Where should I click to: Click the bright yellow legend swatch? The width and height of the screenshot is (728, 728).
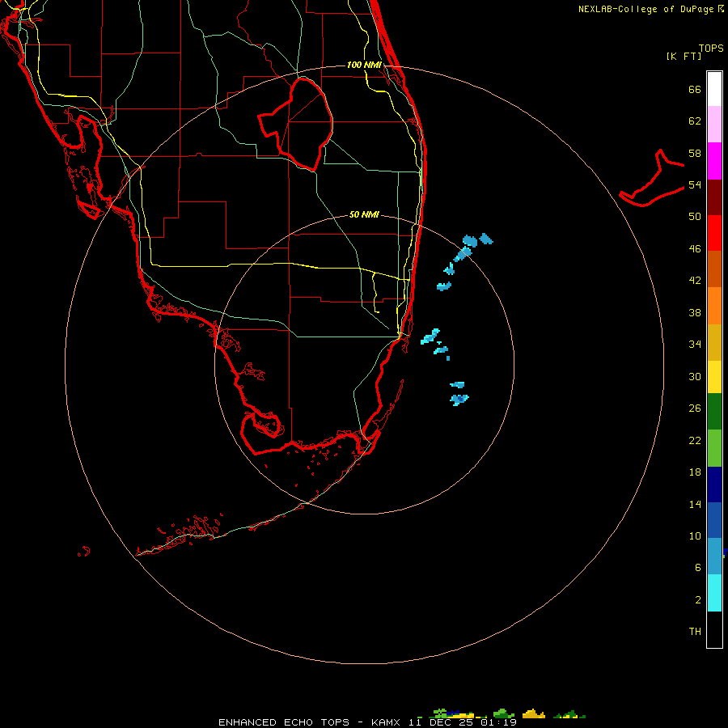point(714,377)
